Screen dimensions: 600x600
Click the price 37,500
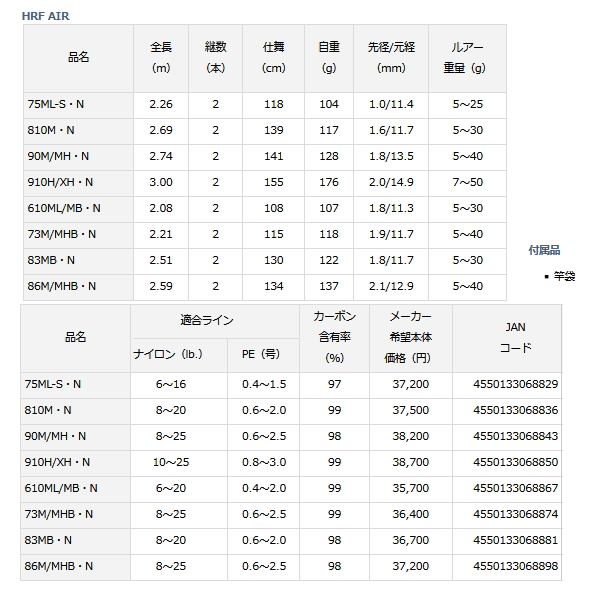pos(411,410)
